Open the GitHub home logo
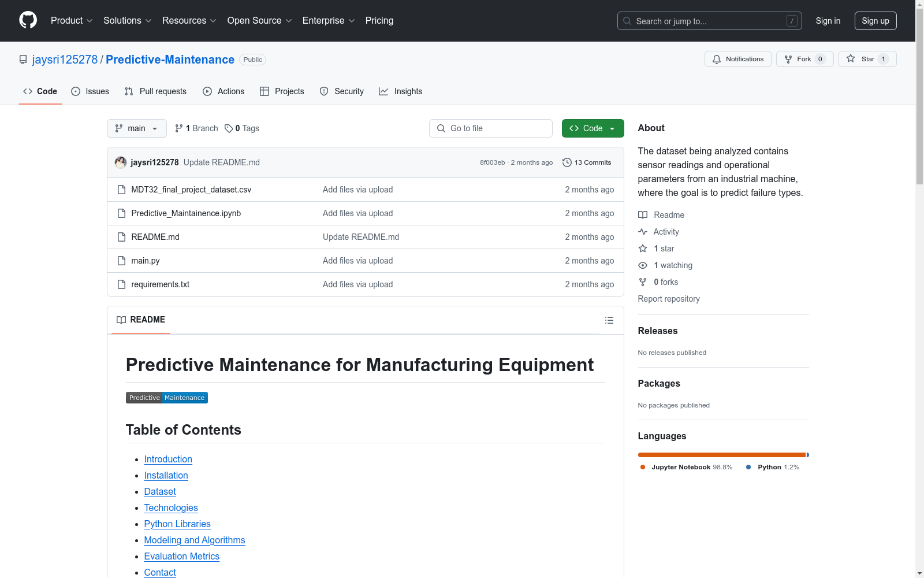Screen dimensions: 924x578 pos(28,20)
